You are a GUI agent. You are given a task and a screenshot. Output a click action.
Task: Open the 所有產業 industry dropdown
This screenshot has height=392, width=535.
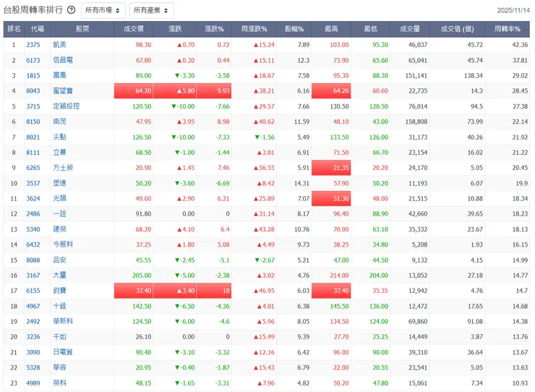pos(152,10)
